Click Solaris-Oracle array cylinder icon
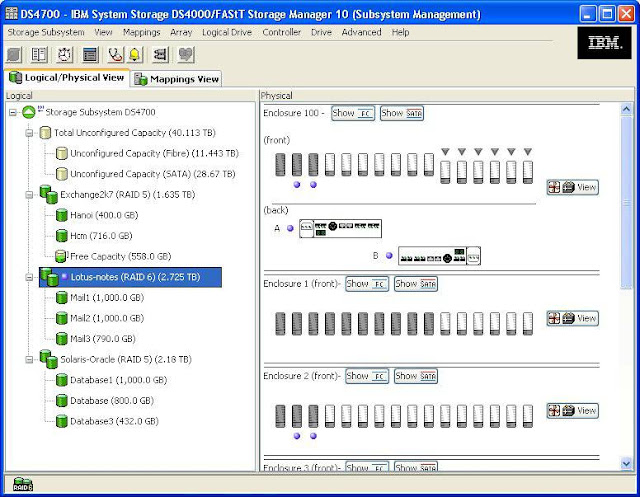 49,359
